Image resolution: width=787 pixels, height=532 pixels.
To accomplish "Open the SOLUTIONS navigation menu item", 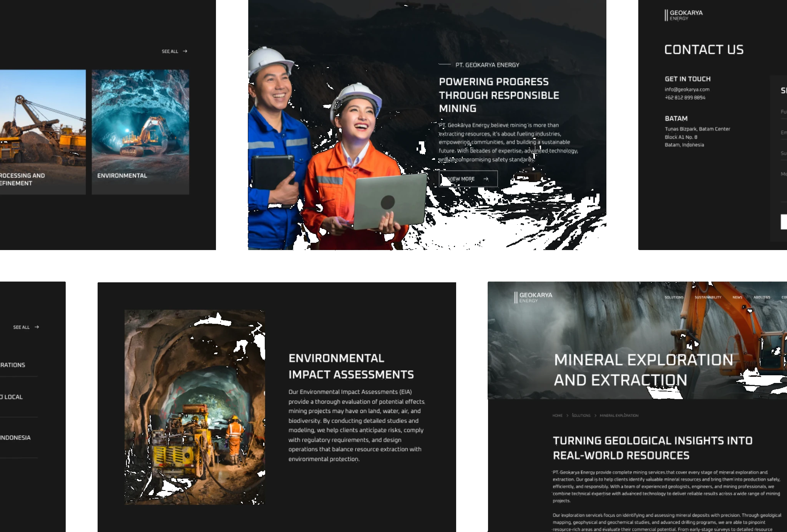I will [674, 297].
